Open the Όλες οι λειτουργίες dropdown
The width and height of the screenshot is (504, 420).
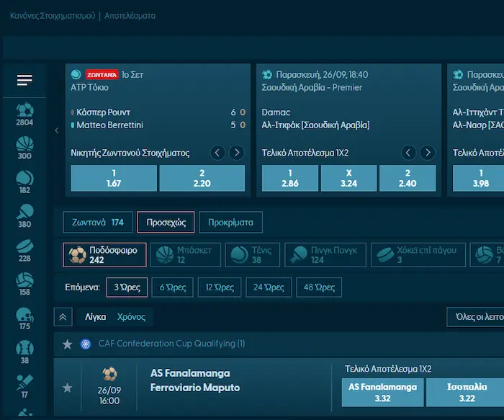coord(475,317)
